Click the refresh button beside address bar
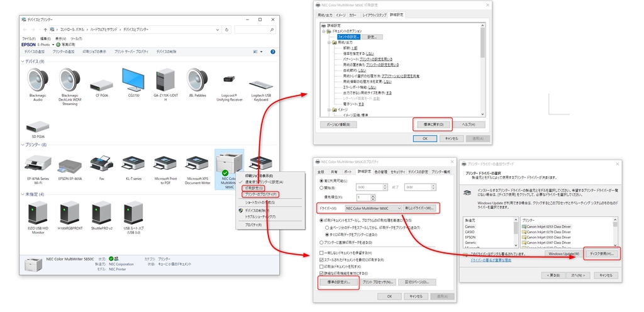The height and width of the screenshot is (312, 644). pos(227,30)
